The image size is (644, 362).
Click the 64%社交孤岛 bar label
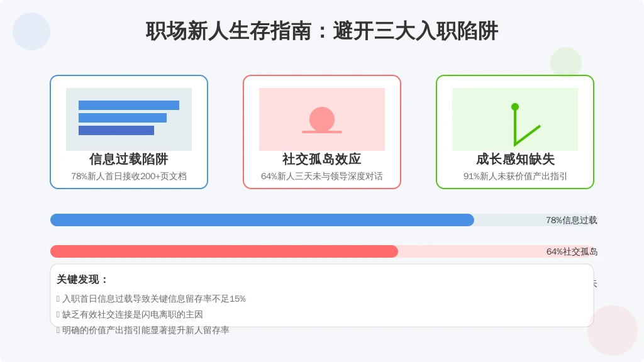tap(572, 251)
